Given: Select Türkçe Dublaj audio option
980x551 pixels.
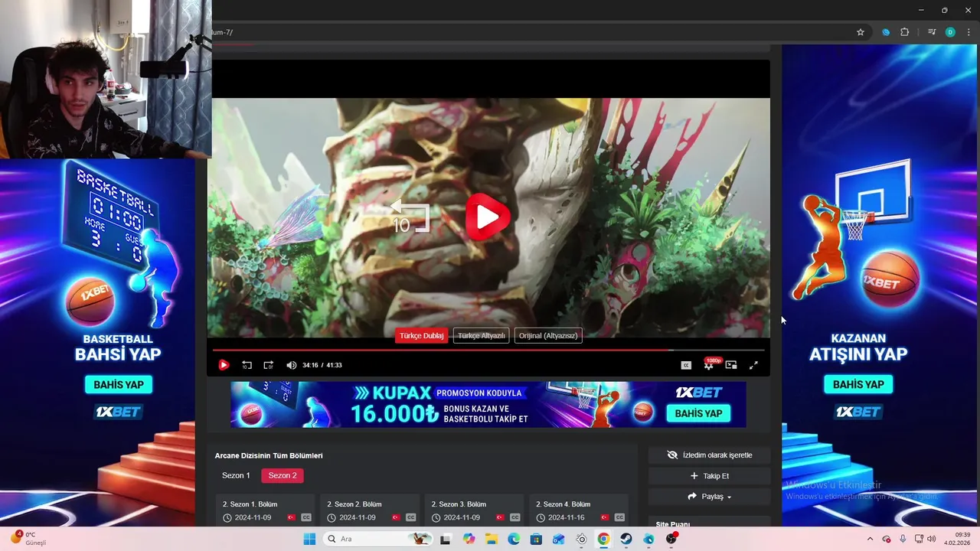Looking at the screenshot, I should 421,335.
